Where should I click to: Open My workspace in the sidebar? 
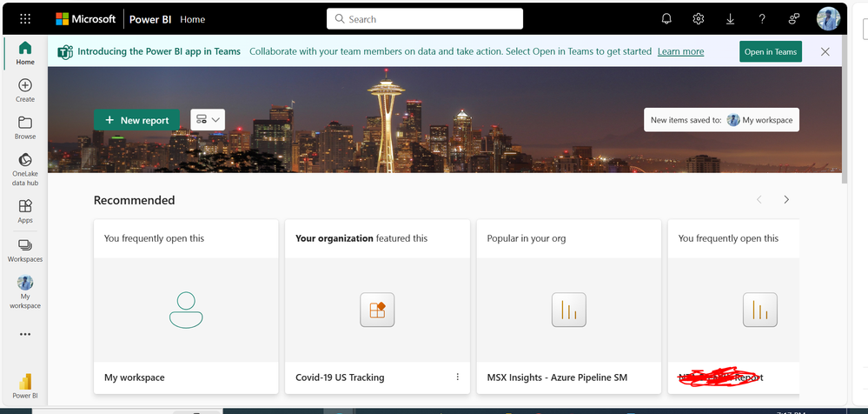[x=25, y=292]
